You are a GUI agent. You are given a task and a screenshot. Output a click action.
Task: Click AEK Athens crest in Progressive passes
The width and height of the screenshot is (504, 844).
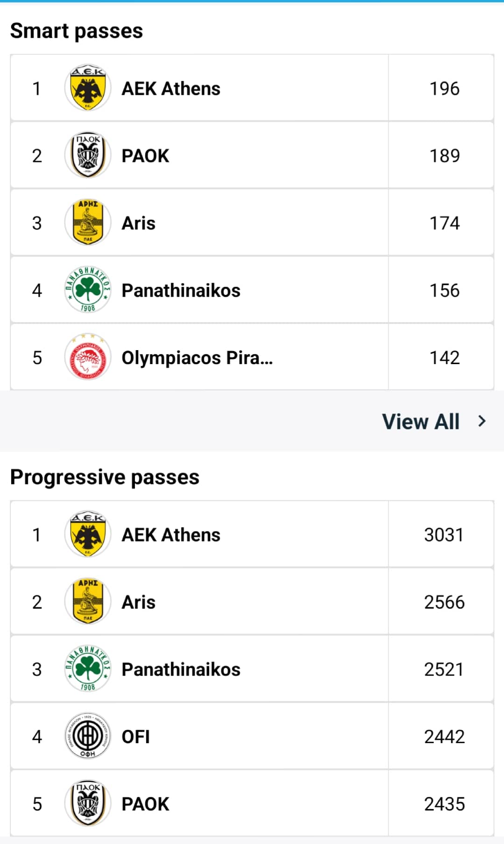(x=88, y=535)
